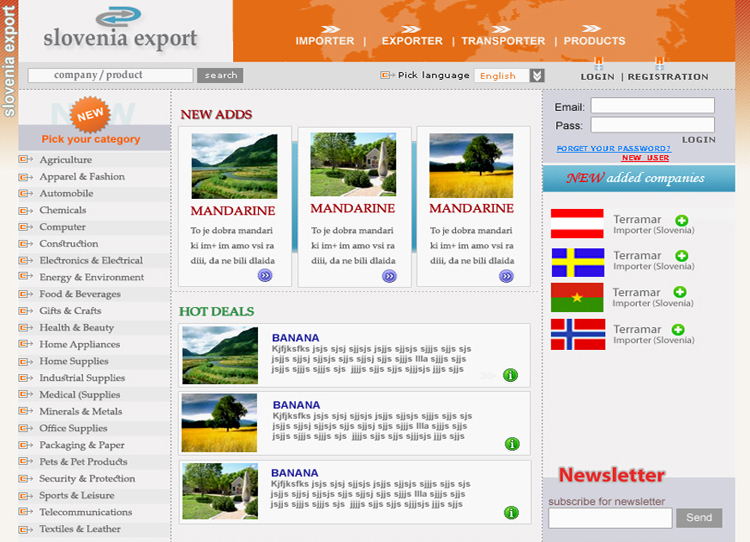Open the Pick language dropdown arrow
This screenshot has width=750, height=542.
pos(538,75)
